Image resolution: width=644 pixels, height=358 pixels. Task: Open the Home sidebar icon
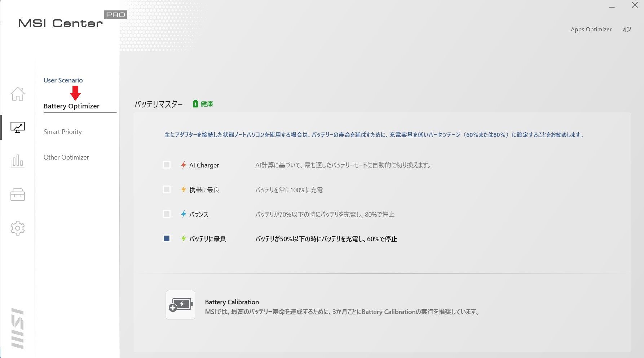[x=17, y=94]
